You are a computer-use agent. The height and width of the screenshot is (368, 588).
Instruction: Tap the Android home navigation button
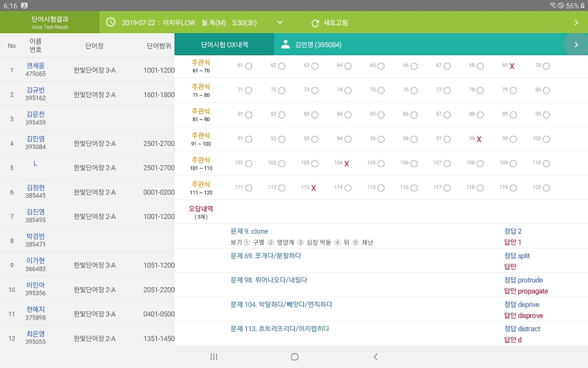point(295,356)
